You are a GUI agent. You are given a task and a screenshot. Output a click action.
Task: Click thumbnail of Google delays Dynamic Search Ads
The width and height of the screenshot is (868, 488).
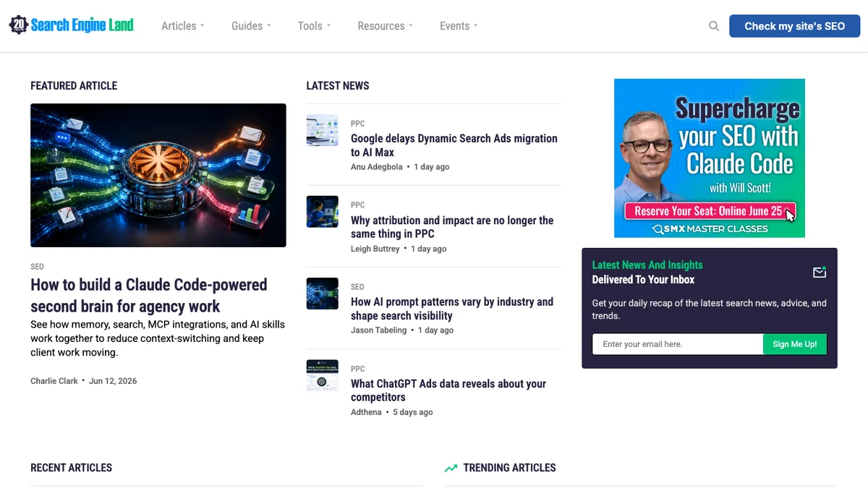(322, 130)
